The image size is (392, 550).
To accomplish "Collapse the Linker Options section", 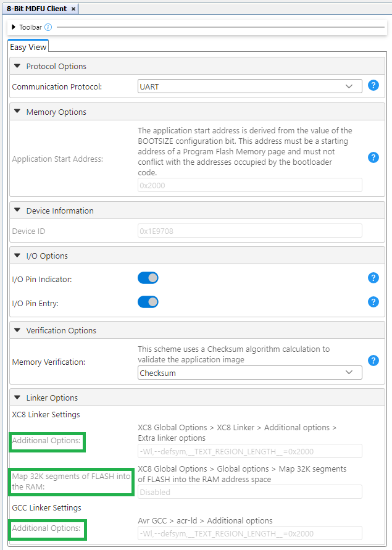I will [17, 398].
